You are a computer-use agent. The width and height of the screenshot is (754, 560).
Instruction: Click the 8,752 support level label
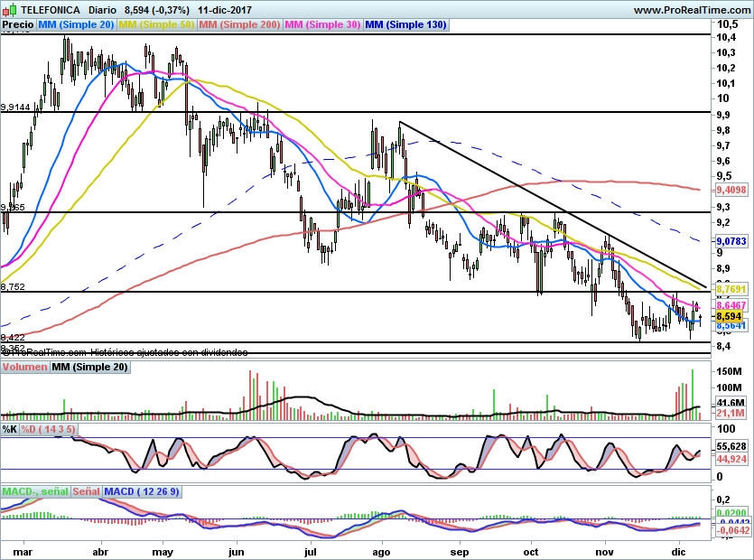(13, 286)
